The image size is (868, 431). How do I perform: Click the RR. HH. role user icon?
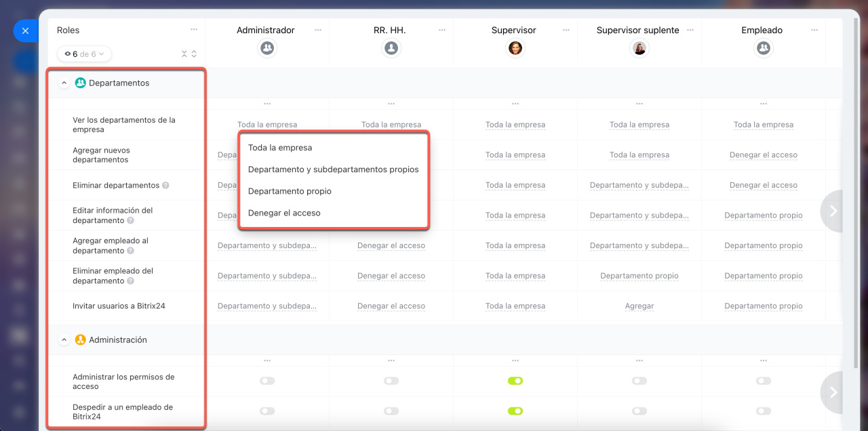coord(391,48)
